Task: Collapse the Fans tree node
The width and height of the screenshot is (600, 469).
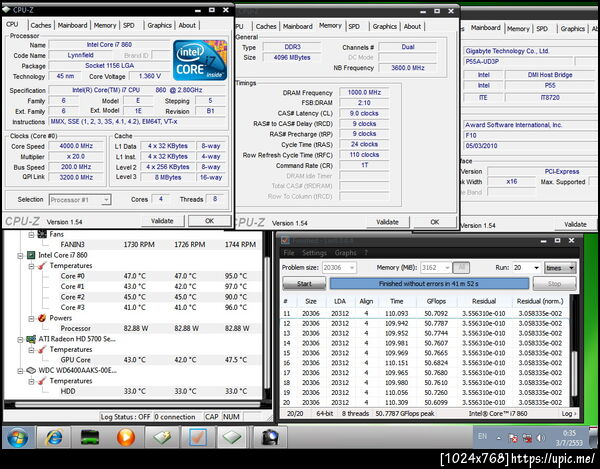Action: [x=31, y=234]
